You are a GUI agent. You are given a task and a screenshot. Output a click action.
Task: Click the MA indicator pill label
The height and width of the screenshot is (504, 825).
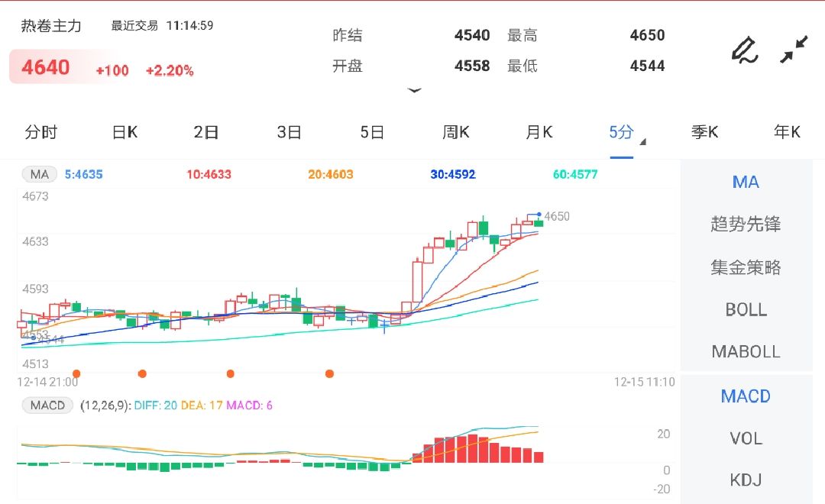[x=40, y=174]
